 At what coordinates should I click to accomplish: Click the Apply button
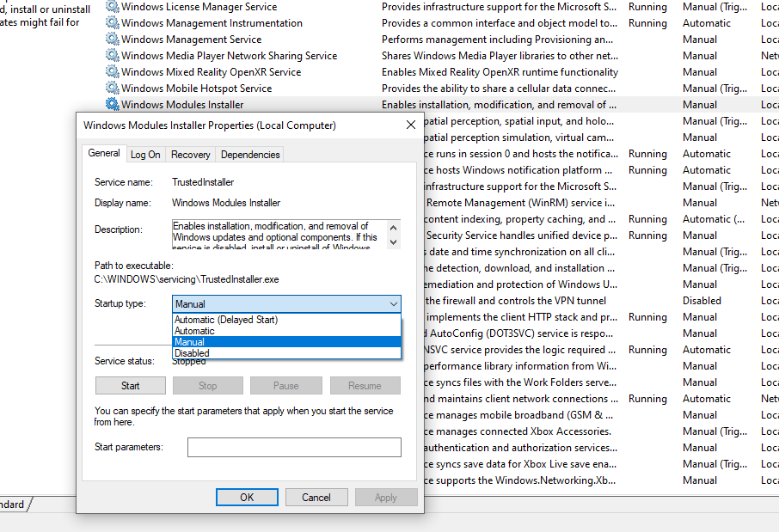pos(386,498)
